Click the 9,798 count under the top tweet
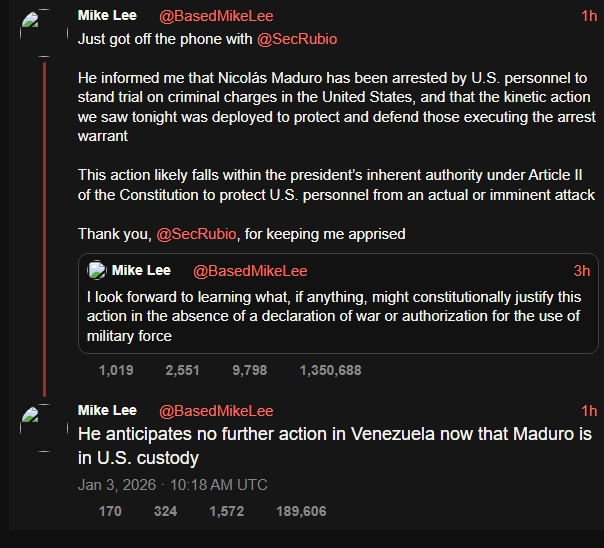Screen dimensions: 604x548 (249, 370)
